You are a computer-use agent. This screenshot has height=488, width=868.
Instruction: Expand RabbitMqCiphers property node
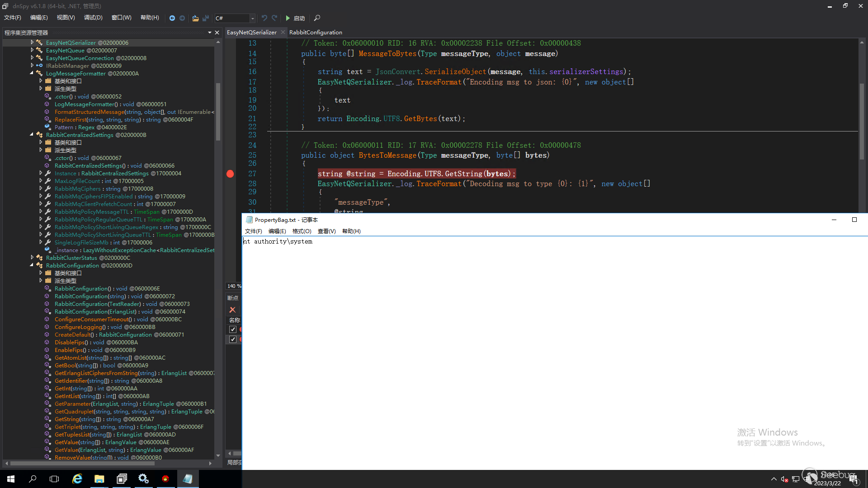41,188
